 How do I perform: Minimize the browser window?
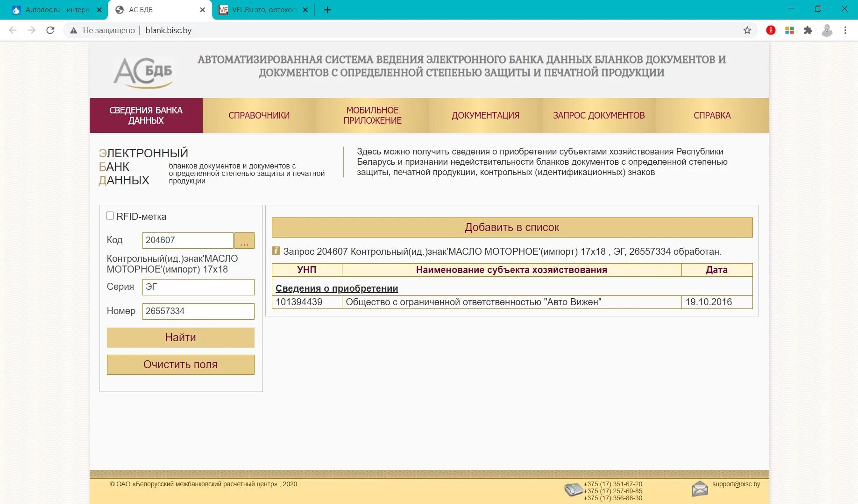click(x=791, y=9)
